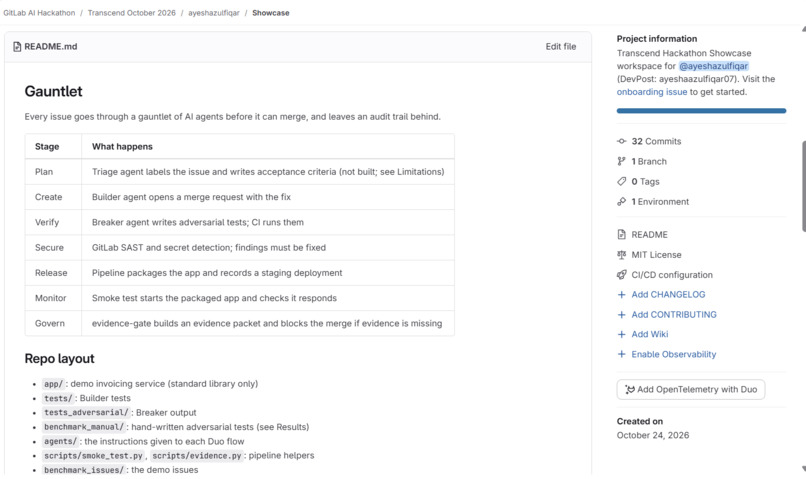The height and width of the screenshot is (479, 806).
Task: Click the scripts/smoke_test.py code label
Action: [93, 456]
